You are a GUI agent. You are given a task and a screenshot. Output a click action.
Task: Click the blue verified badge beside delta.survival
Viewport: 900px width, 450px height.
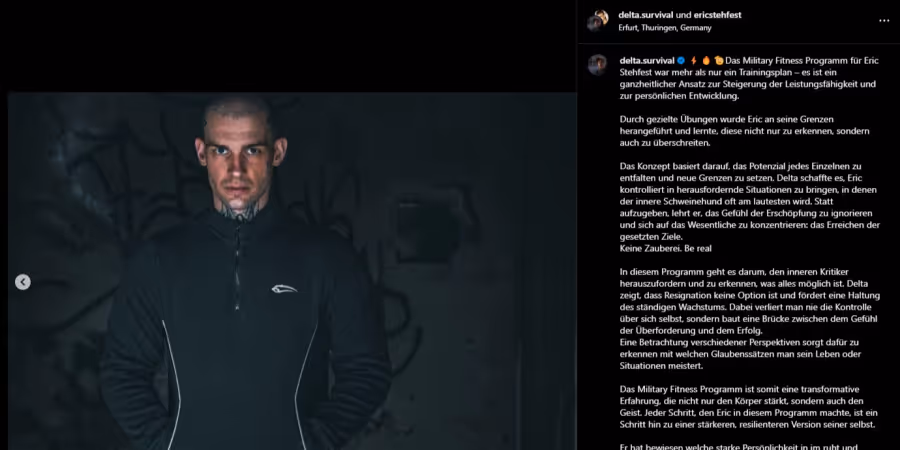click(x=681, y=60)
